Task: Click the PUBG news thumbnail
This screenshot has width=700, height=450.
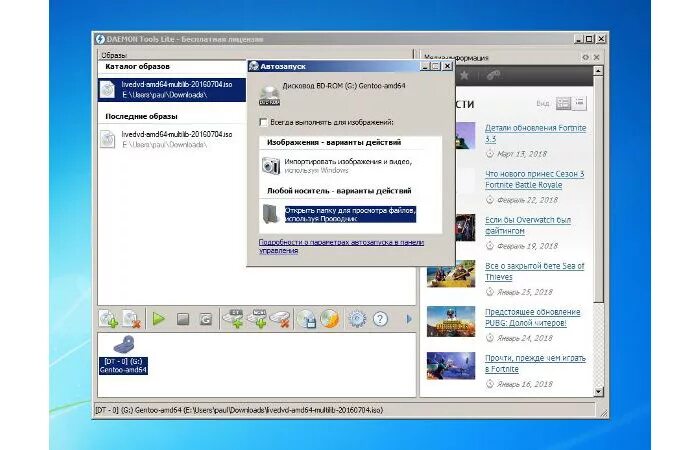Action: (x=451, y=321)
